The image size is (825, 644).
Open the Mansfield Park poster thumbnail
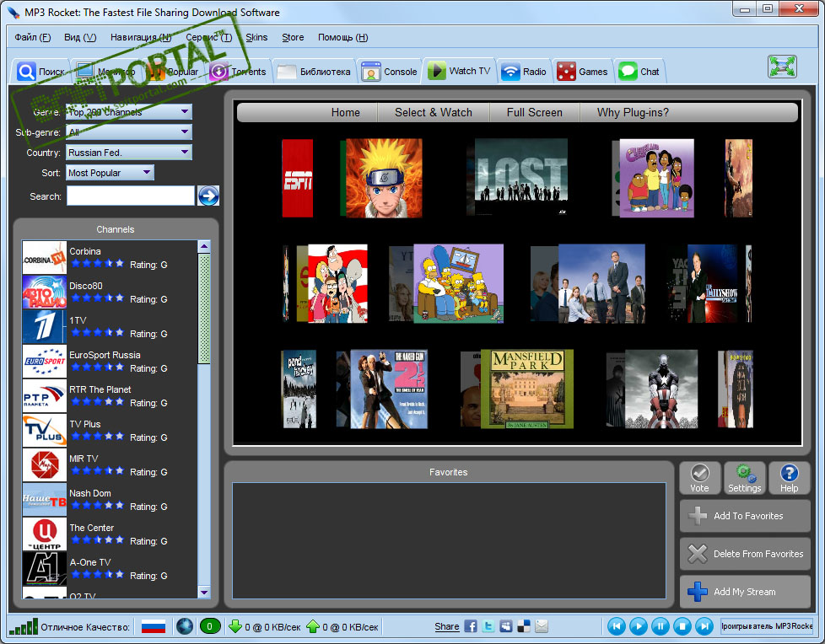[x=527, y=389]
